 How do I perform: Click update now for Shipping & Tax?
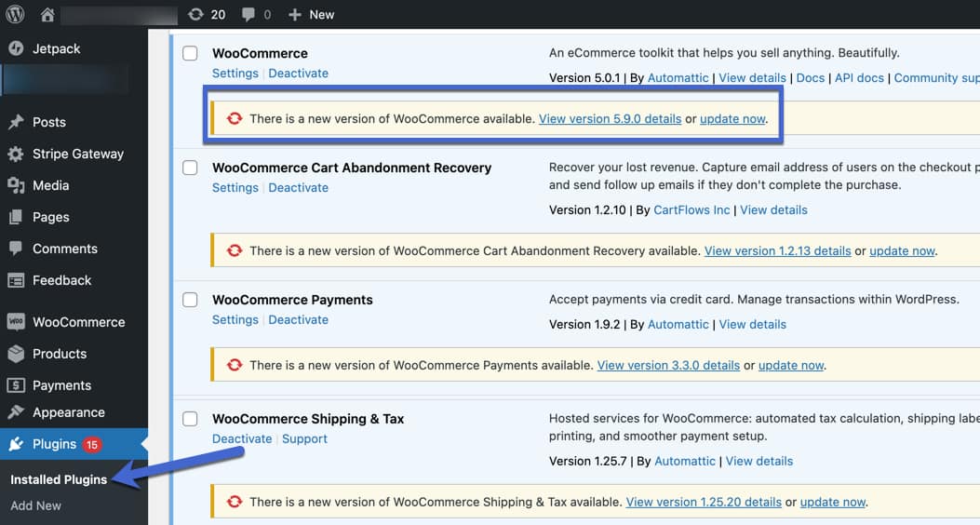tap(833, 502)
